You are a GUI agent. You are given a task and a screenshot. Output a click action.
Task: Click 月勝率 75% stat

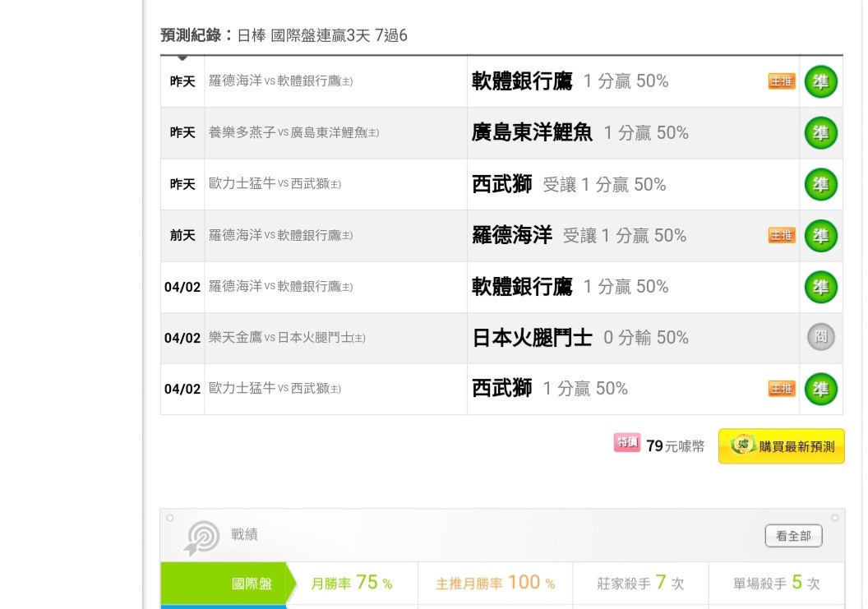352,583
